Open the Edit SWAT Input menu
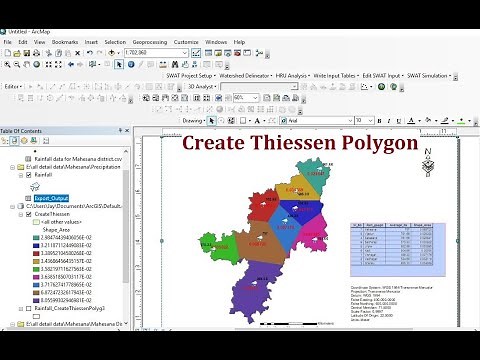 (x=383, y=76)
